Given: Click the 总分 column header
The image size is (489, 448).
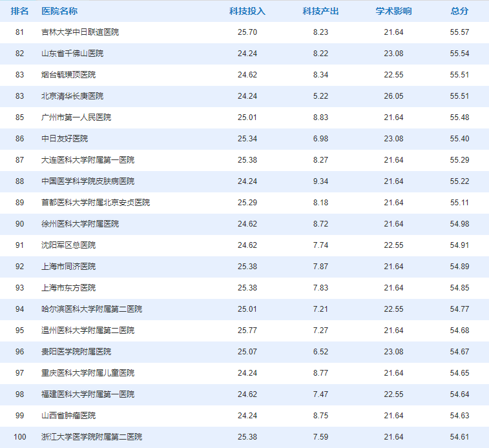Looking at the screenshot, I should coord(459,11).
